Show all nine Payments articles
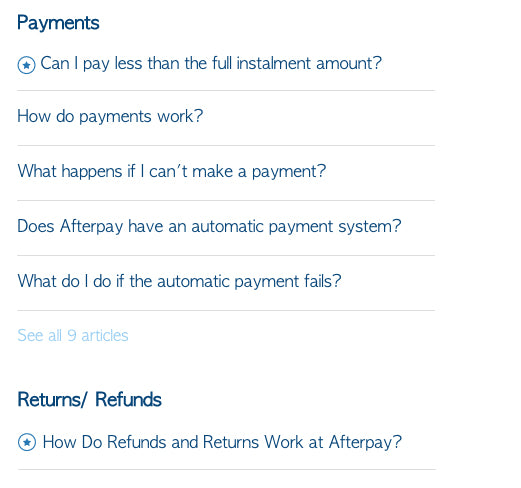 click(73, 336)
